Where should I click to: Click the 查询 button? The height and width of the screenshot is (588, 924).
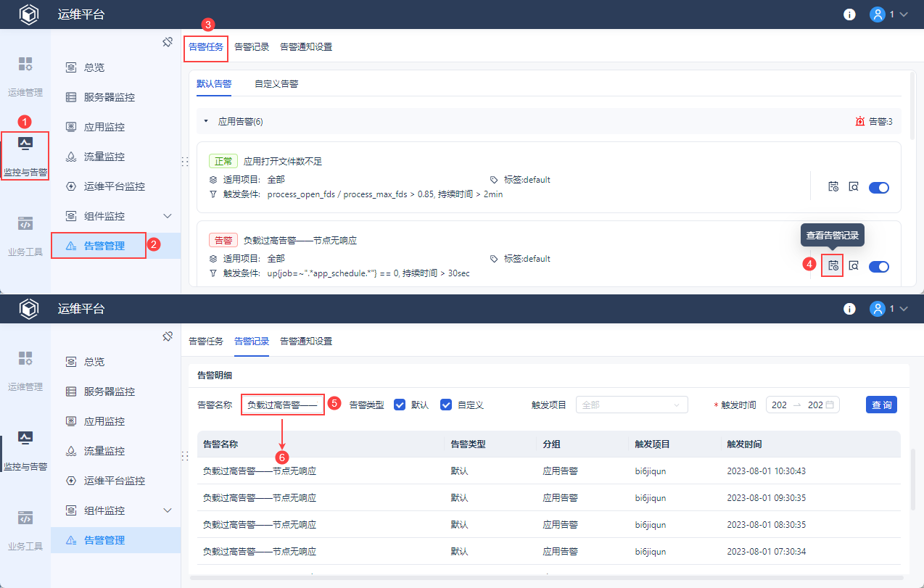tap(881, 405)
